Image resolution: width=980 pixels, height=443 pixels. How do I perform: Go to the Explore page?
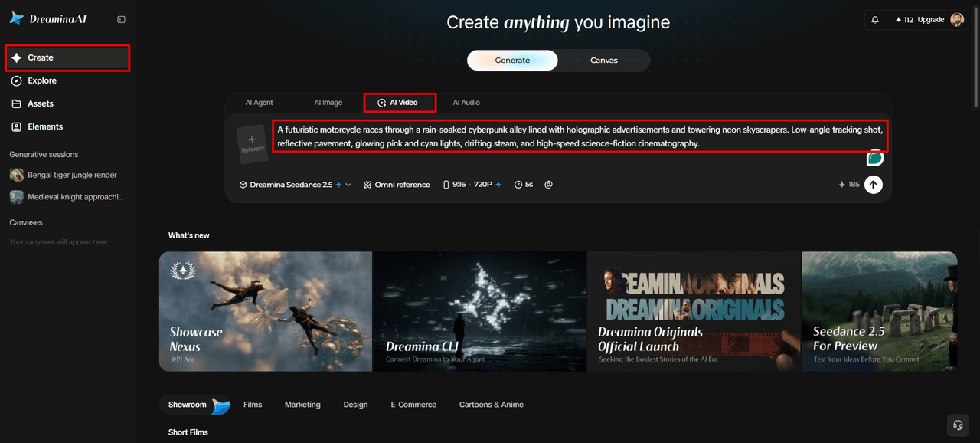tap(68, 80)
